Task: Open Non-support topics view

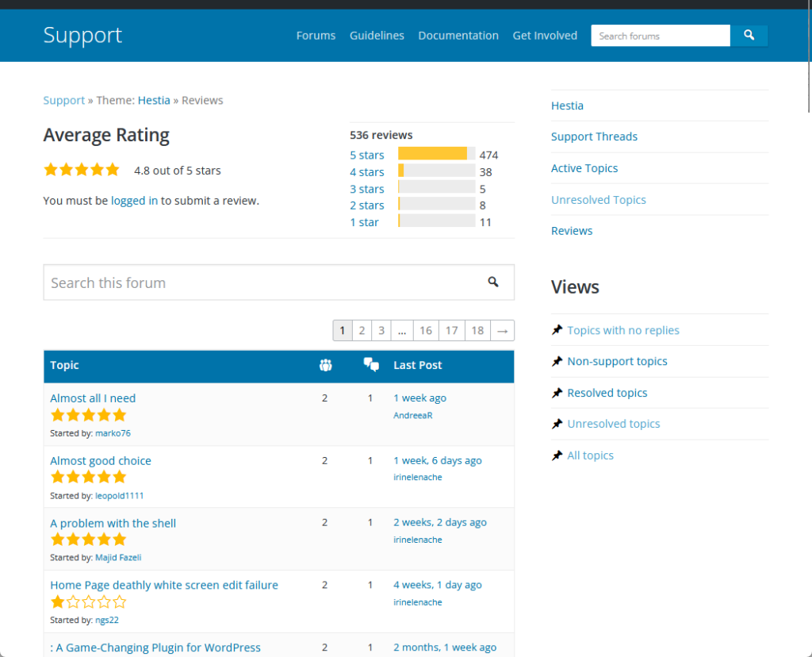Action: 617,362
